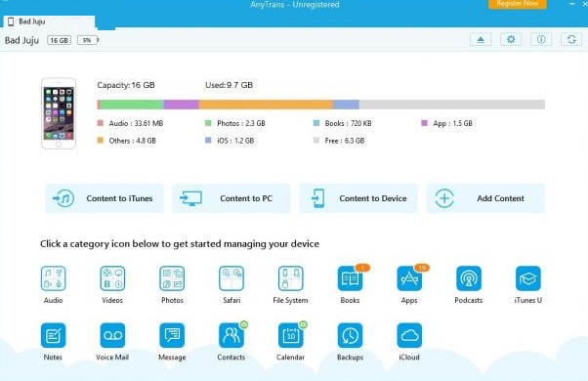
Task: Open the Audio category icon
Action: tap(53, 278)
